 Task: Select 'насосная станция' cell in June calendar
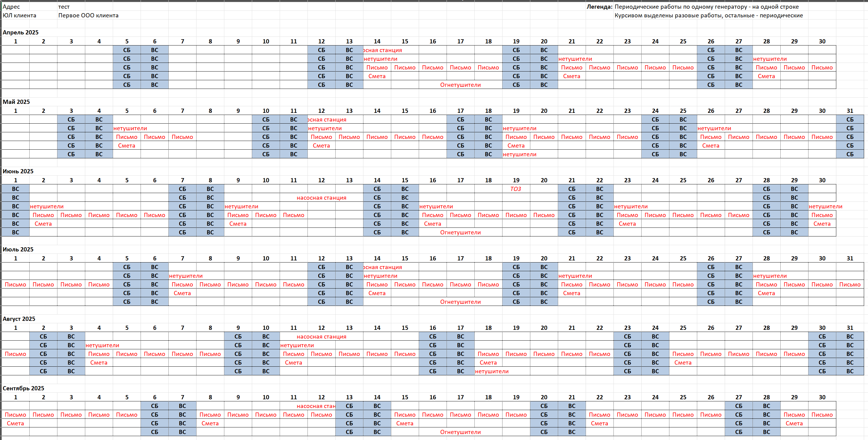click(x=321, y=198)
